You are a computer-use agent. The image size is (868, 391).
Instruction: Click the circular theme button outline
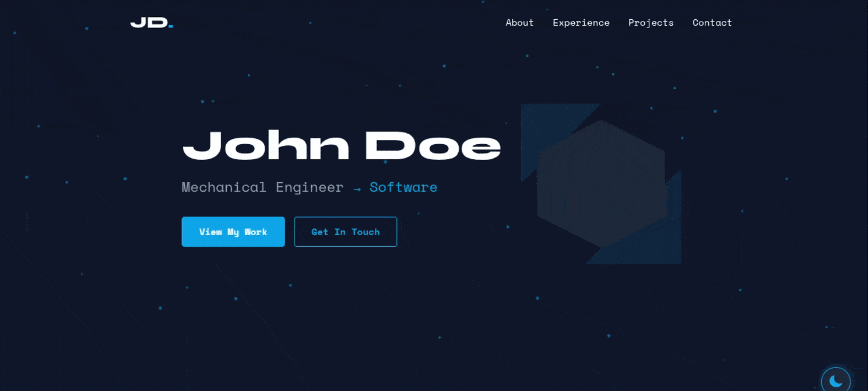835,380
